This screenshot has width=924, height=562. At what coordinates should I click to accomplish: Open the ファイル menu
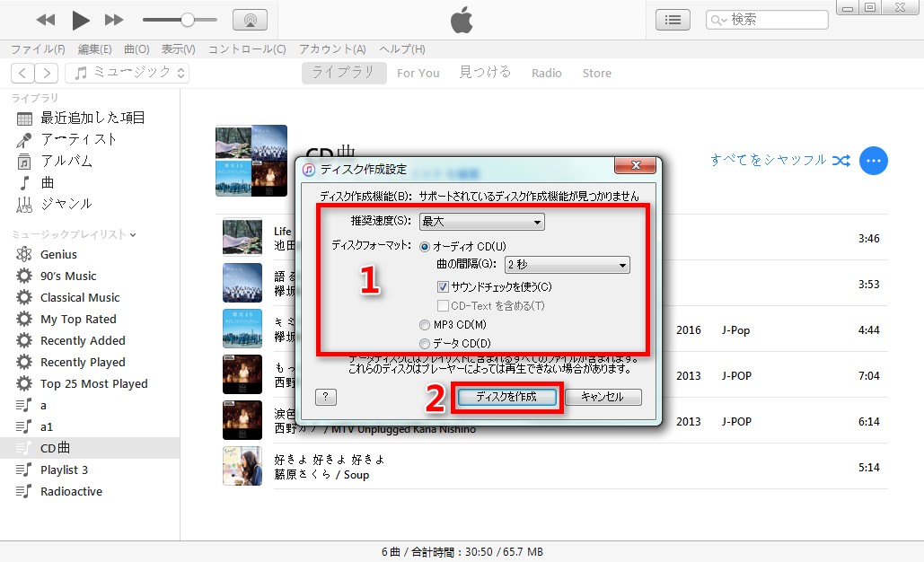point(38,49)
